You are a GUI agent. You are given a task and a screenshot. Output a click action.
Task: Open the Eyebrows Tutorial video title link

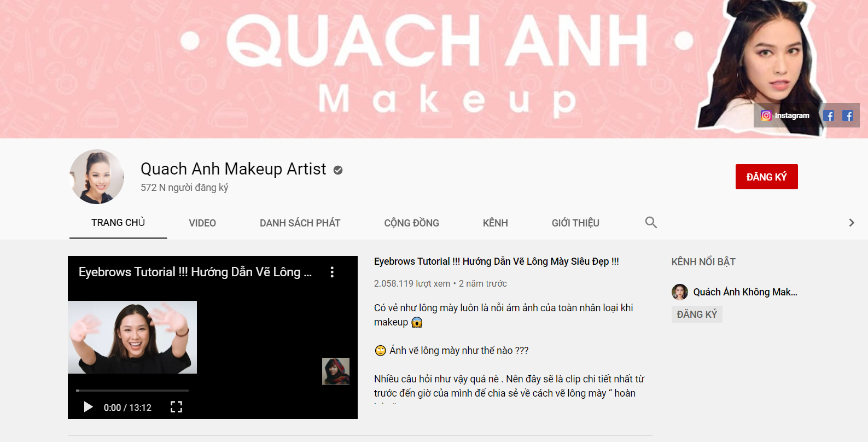(x=496, y=261)
